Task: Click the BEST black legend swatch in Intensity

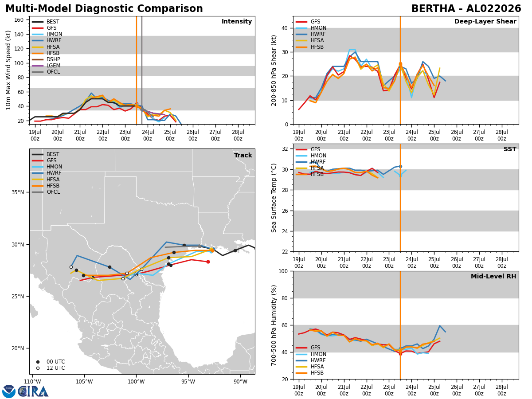Action: (37, 22)
